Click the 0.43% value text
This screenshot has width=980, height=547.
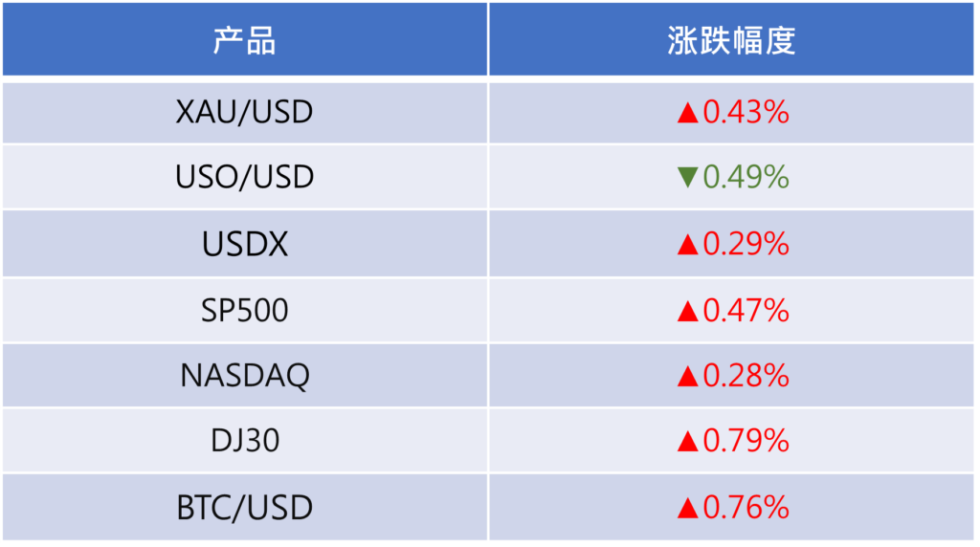click(x=746, y=113)
